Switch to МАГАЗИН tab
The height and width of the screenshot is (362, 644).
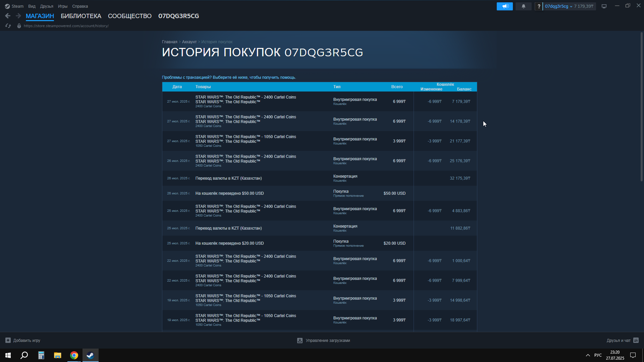pyautogui.click(x=40, y=16)
